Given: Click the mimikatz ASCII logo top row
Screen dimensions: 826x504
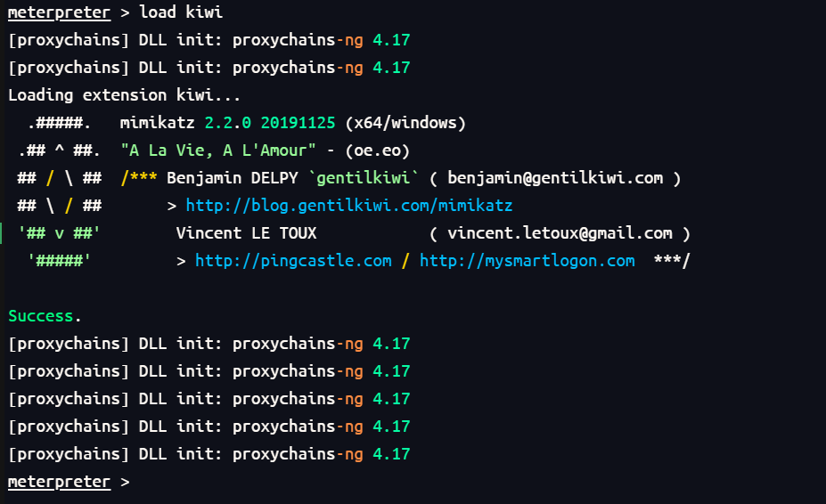Looking at the screenshot, I should coord(59,123).
